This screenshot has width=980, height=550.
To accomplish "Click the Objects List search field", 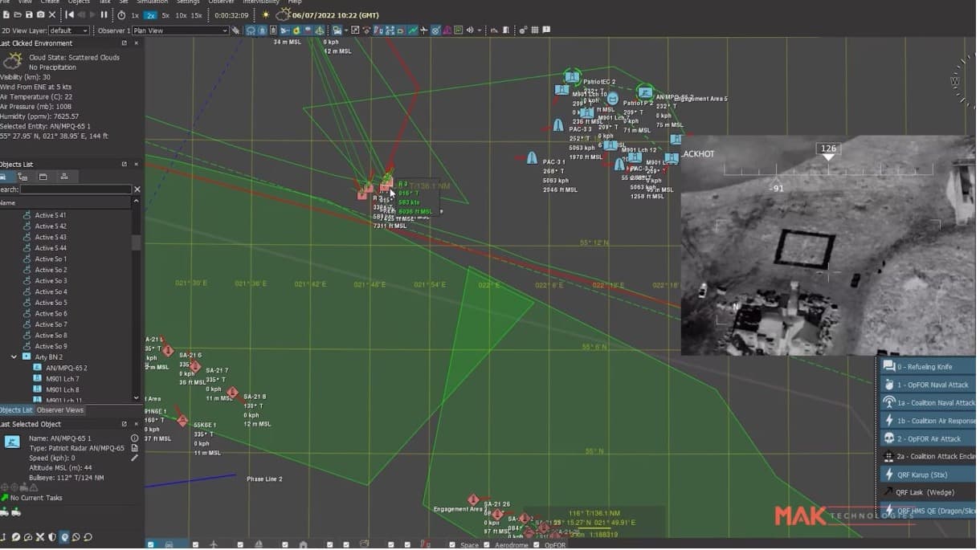I will click(76, 189).
